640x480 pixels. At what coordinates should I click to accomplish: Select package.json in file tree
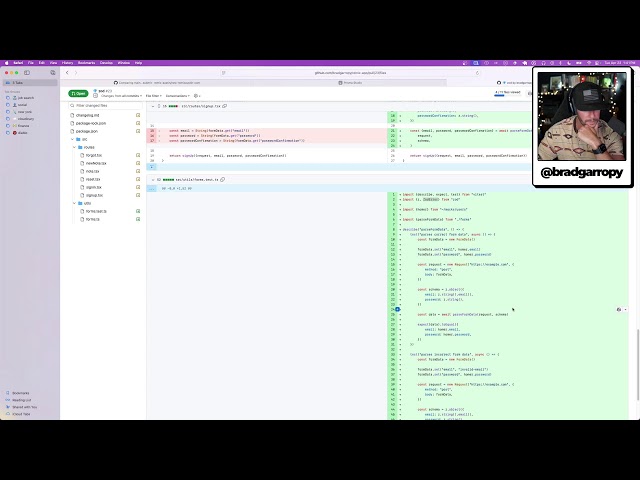pos(87,131)
